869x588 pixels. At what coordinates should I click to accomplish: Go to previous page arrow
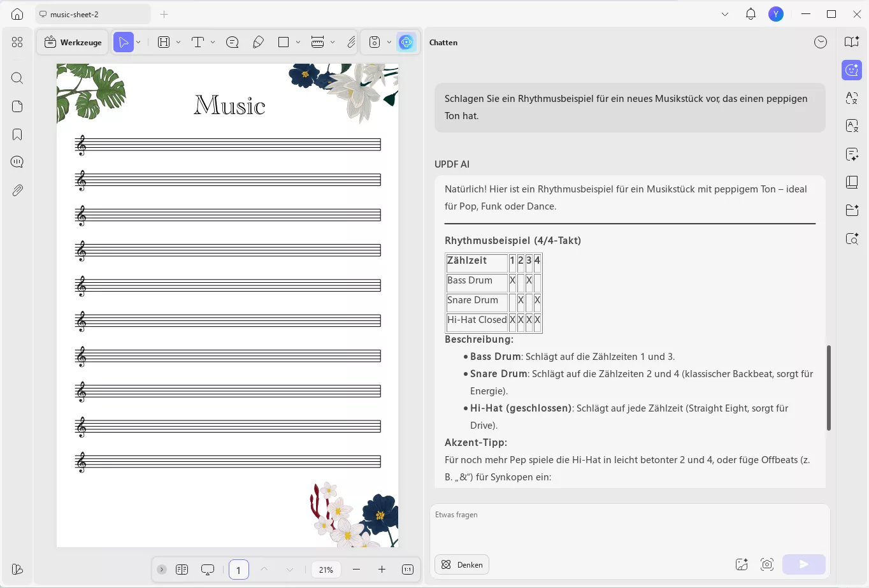[264, 570]
